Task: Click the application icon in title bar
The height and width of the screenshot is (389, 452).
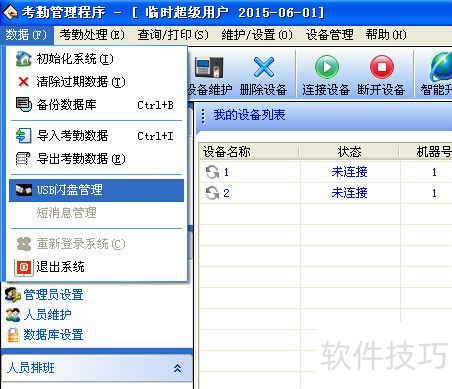Action: 10,13
